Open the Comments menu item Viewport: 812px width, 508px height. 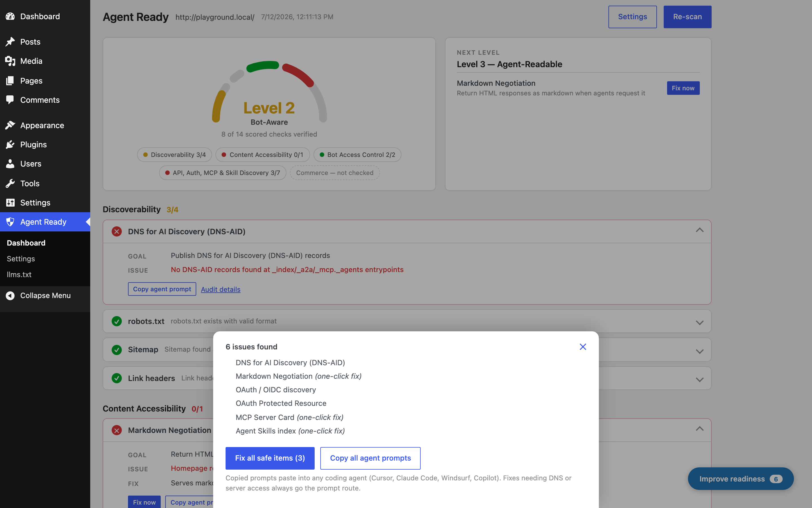[45, 100]
